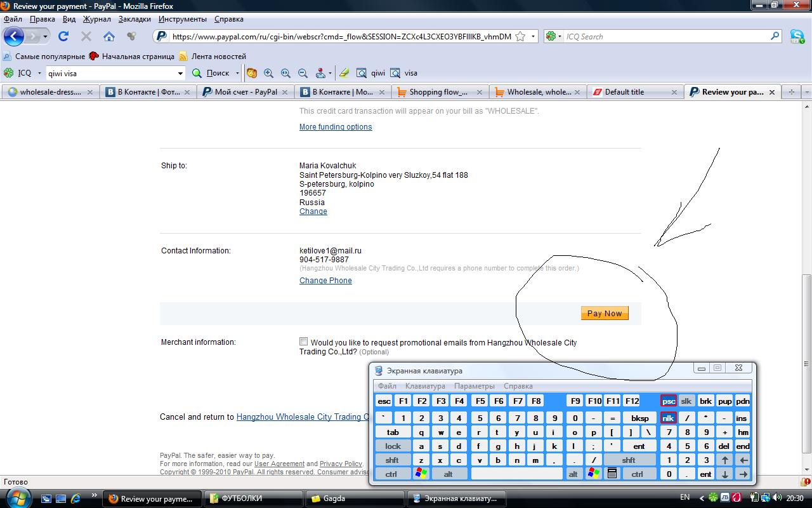
Task: Open the Privacy Policy link
Action: click(341, 464)
